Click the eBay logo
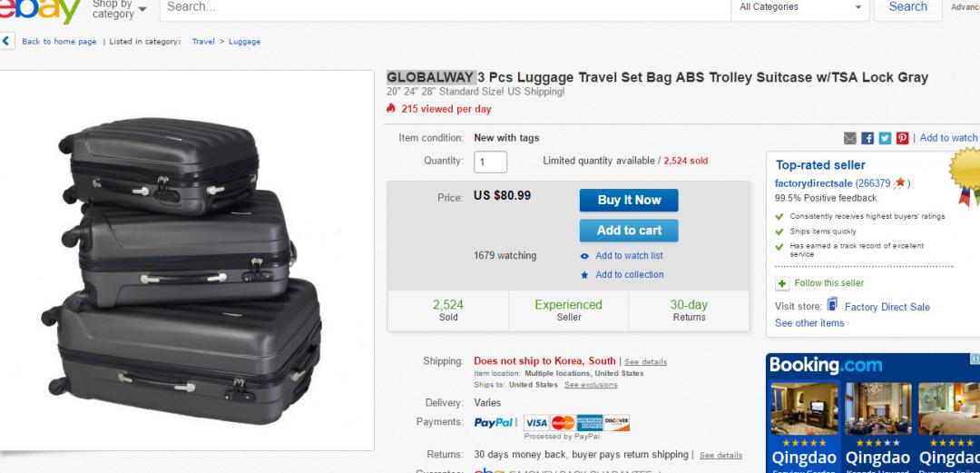The height and width of the screenshot is (473, 980). (41, 9)
